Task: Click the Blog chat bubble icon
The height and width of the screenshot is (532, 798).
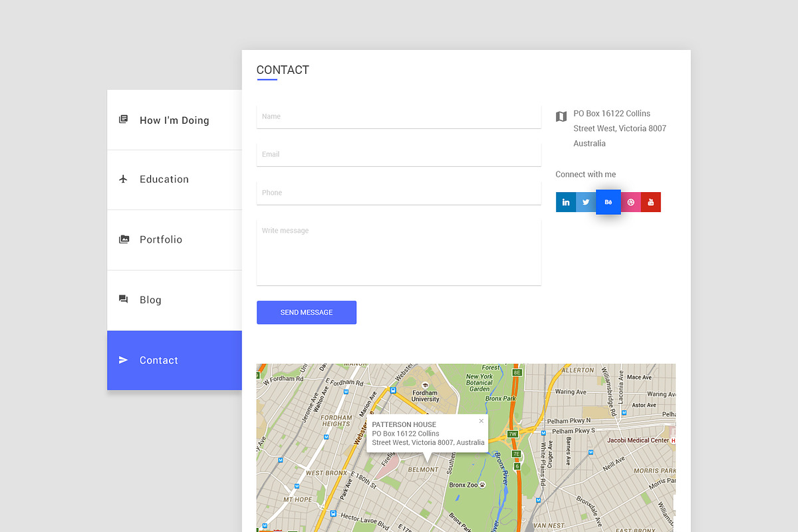Action: (x=123, y=299)
